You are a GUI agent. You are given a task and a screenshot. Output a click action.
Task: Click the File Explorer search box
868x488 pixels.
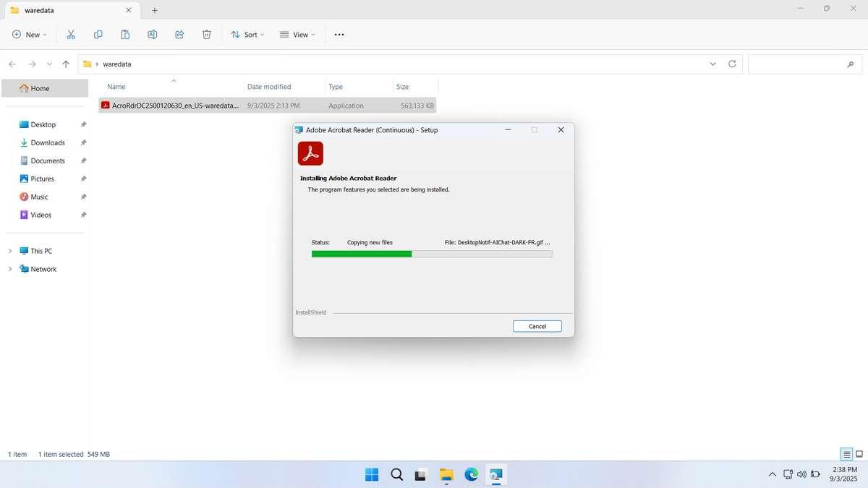pos(803,64)
